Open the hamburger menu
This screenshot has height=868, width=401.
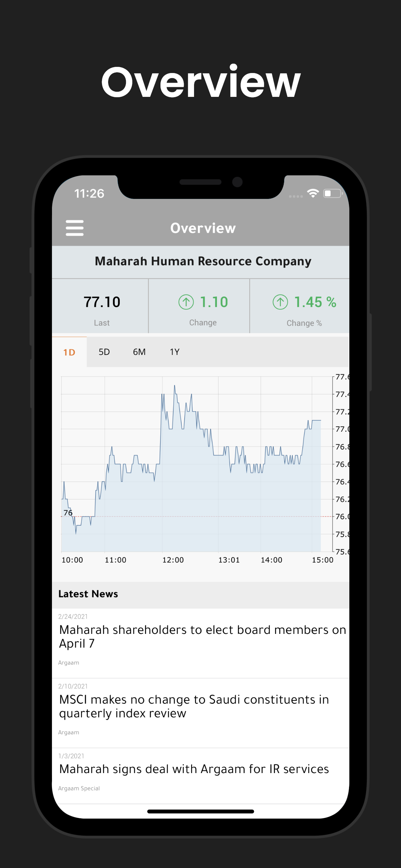[x=75, y=228]
